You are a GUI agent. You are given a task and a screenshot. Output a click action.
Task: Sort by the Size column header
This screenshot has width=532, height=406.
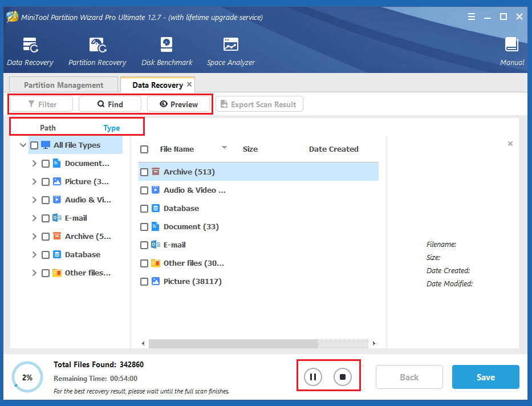250,149
